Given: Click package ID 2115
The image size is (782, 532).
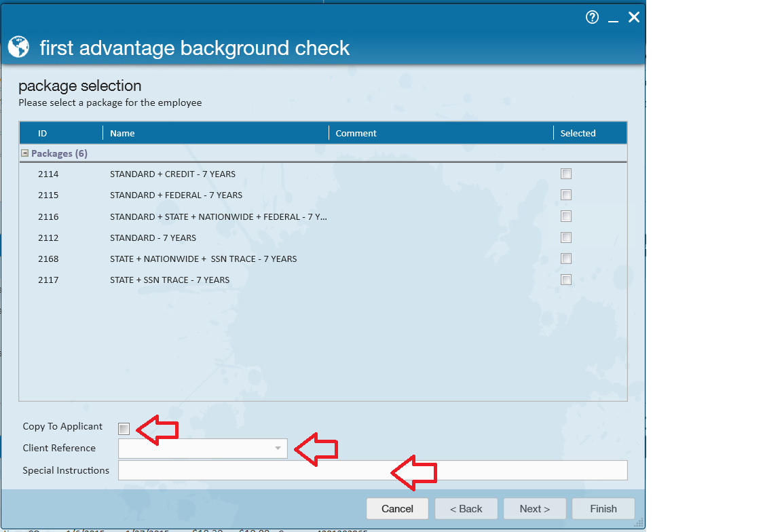Looking at the screenshot, I should click(48, 195).
